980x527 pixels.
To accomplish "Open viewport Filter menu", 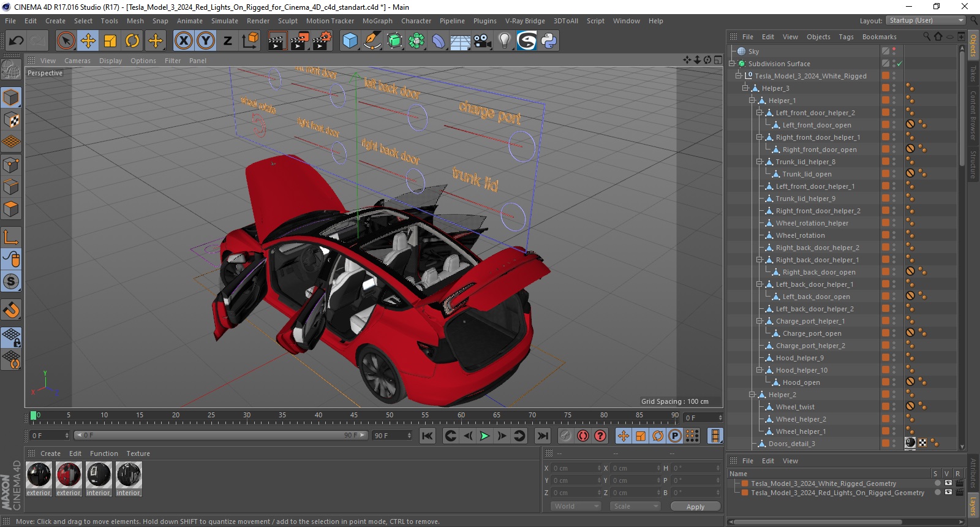I will point(173,61).
